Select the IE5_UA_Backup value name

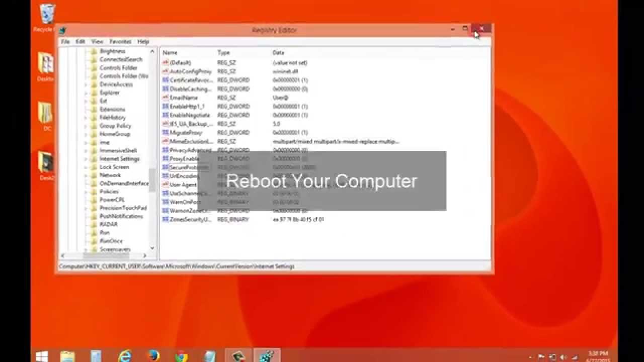191,124
